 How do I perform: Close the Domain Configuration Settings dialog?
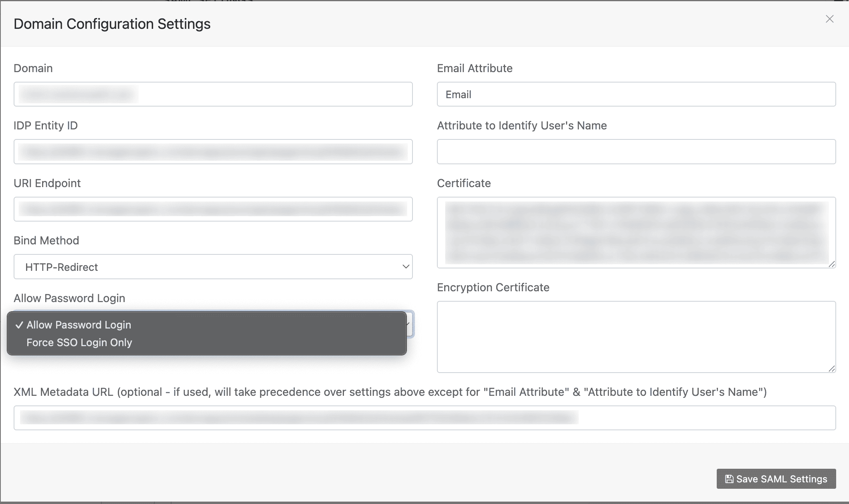point(829,19)
